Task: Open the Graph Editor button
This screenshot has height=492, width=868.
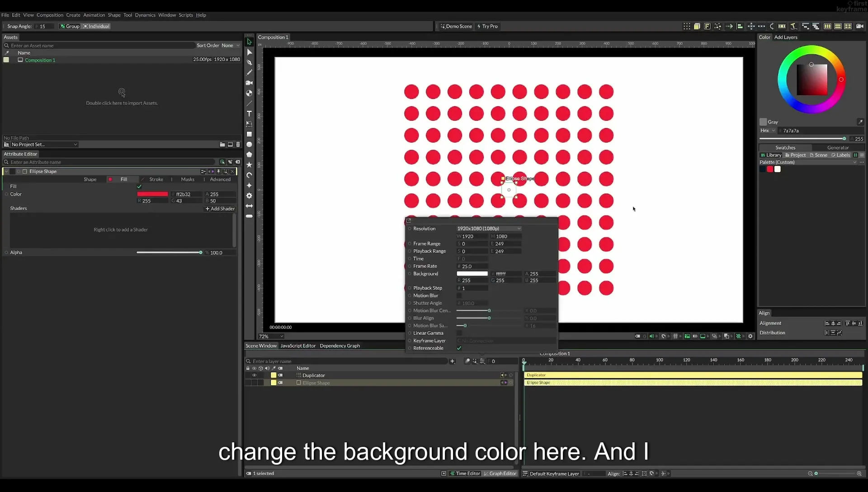Action: pos(500,473)
